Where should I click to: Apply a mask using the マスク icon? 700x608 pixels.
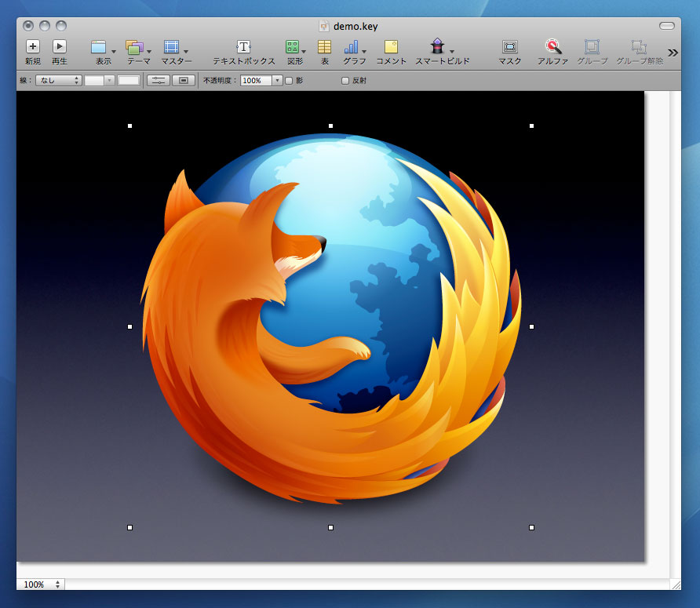[509, 47]
